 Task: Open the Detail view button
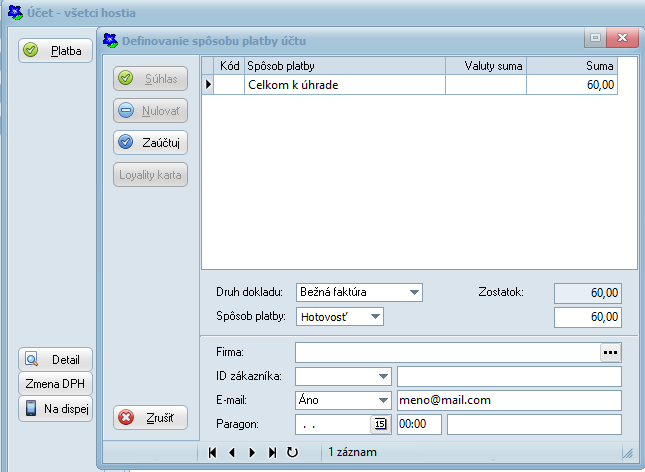[55, 359]
